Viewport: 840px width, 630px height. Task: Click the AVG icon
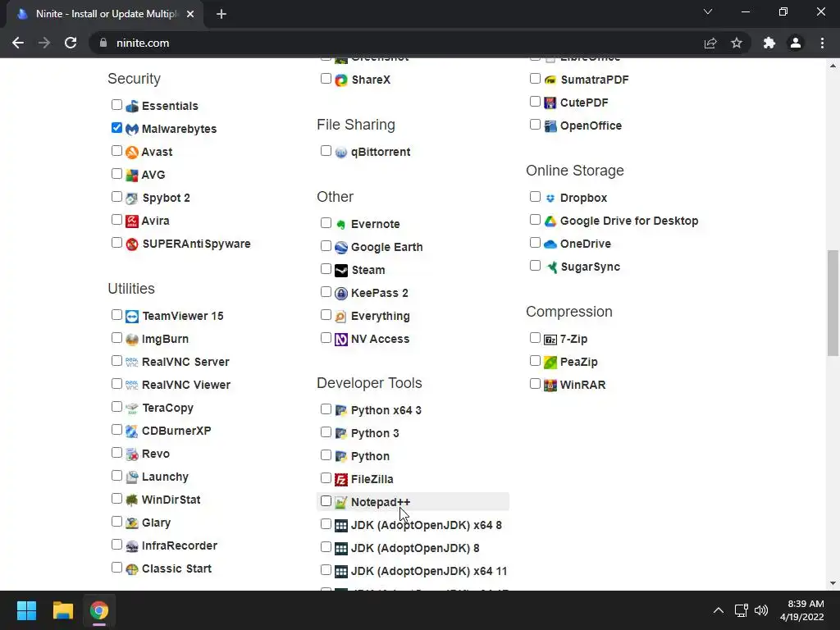132,176
